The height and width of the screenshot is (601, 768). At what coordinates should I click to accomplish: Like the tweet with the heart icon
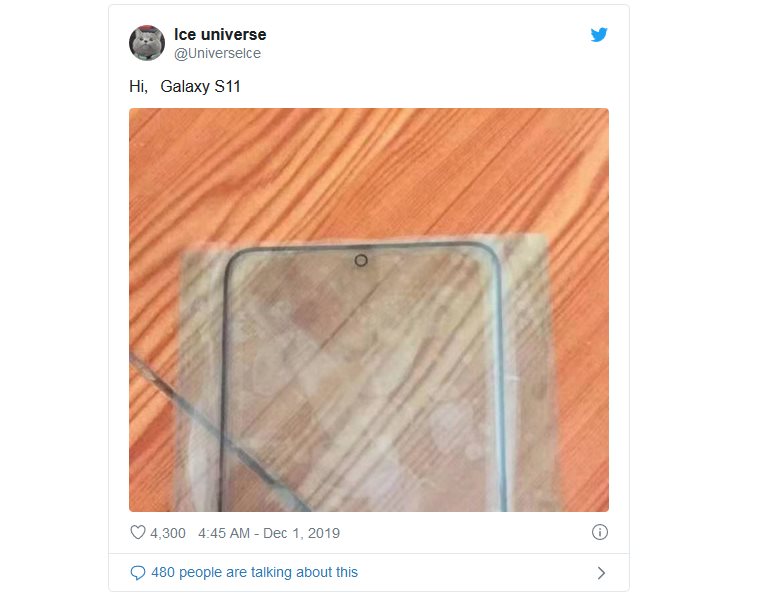138,532
